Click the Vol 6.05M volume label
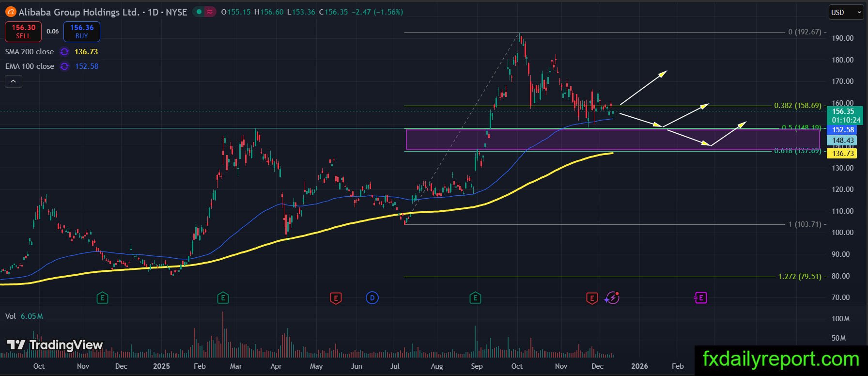Image resolution: width=868 pixels, height=376 pixels. pyautogui.click(x=24, y=316)
